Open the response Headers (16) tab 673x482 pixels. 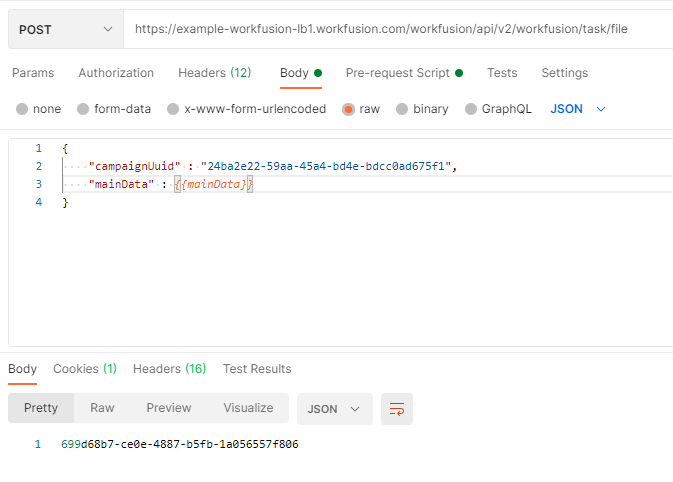170,369
